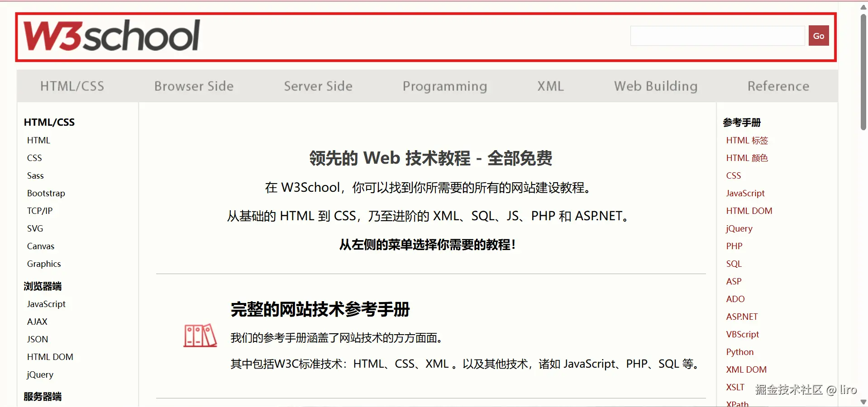Open the Programming navigation tab
The width and height of the screenshot is (868, 407).
pyautogui.click(x=445, y=86)
